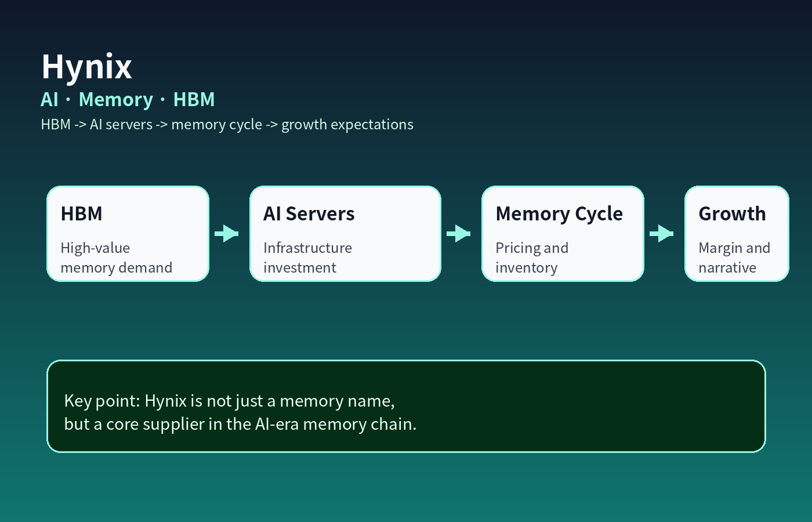Click the arrow between HBM and AI Servers cards
Screen dimensions: 812x522
[227, 234]
